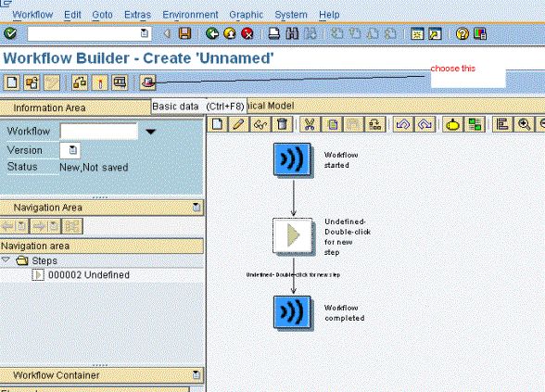Click the icon after Copy in the graphic toolbar

click(353, 124)
